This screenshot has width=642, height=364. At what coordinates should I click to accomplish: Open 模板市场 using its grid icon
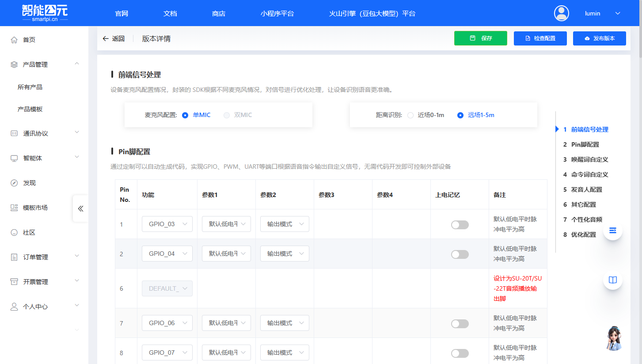point(13,207)
